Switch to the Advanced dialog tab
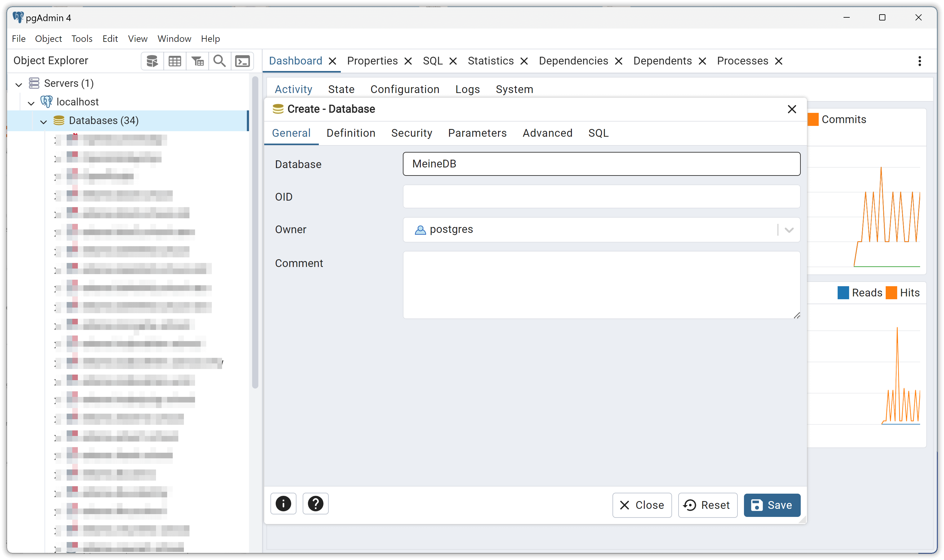The image size is (944, 560). point(547,133)
